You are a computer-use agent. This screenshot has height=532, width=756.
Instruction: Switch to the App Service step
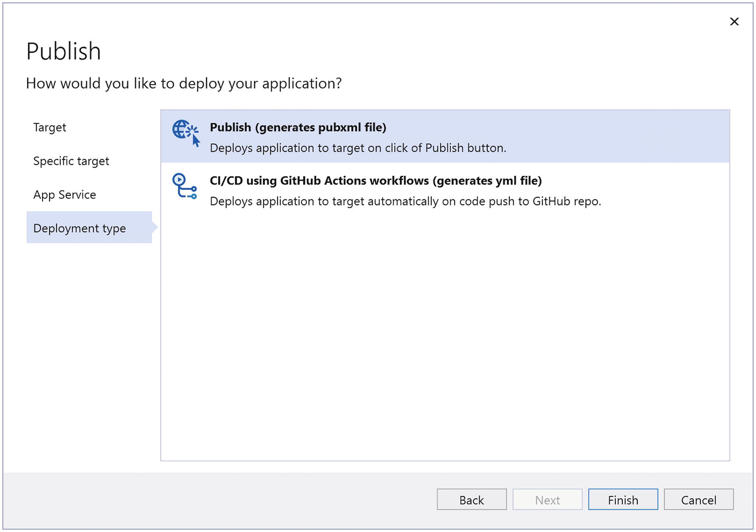(x=64, y=195)
